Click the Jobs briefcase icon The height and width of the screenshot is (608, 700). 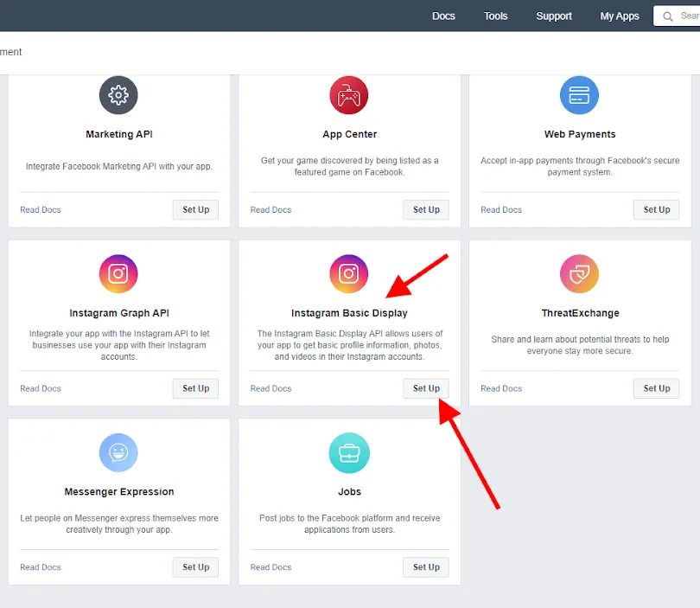coord(349,453)
